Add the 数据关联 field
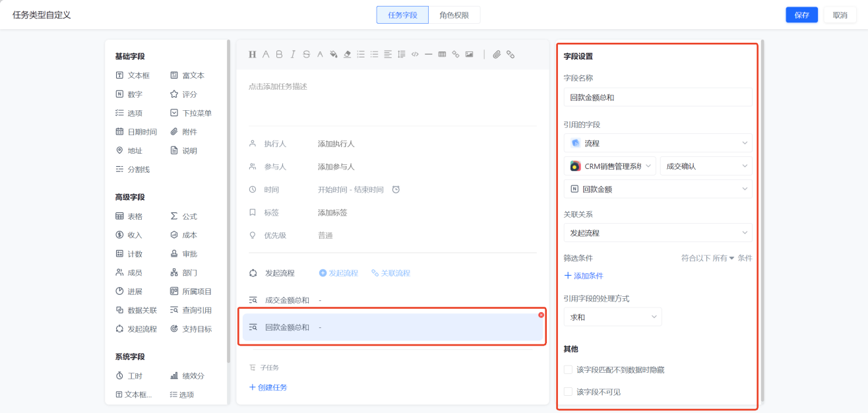The height and width of the screenshot is (413, 868). pyautogui.click(x=136, y=310)
